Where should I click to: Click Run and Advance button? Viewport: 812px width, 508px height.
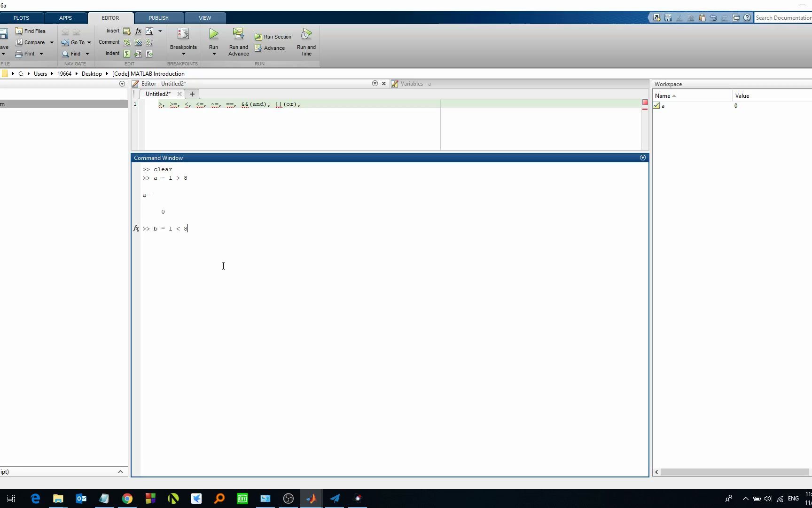[238, 41]
